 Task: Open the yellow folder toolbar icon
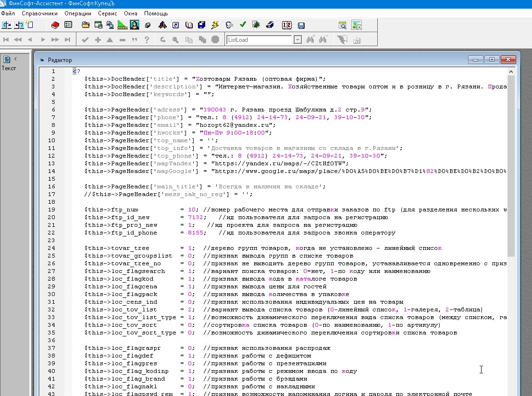point(86,25)
